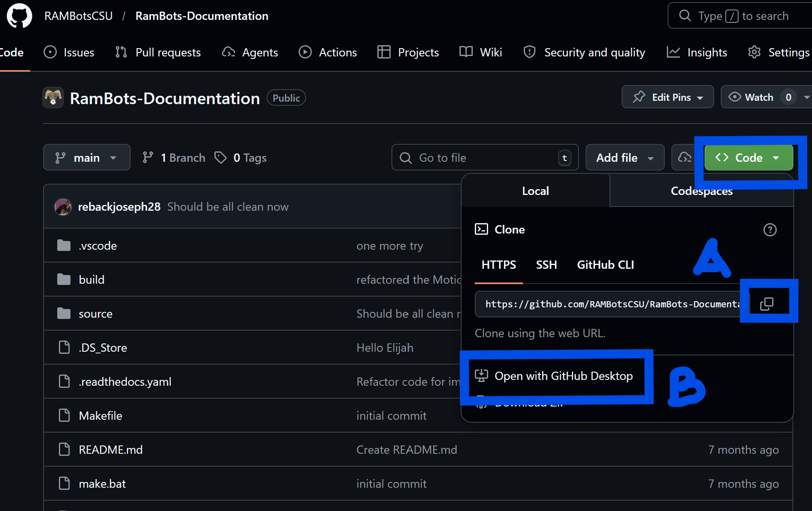812x511 pixels.
Task: Open the Pull requests tab
Action: (x=158, y=52)
